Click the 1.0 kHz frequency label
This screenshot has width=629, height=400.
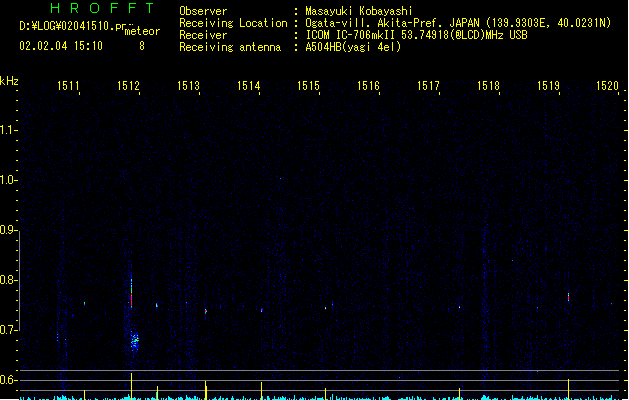(8, 180)
